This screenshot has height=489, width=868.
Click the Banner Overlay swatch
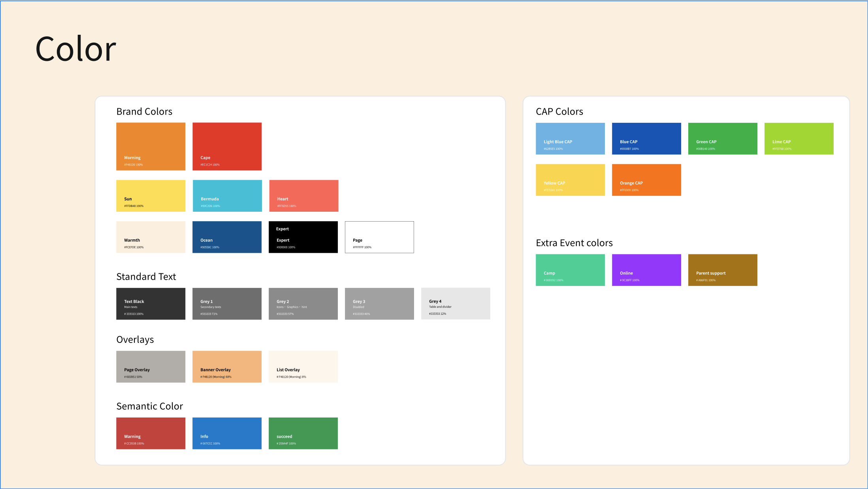(x=227, y=367)
